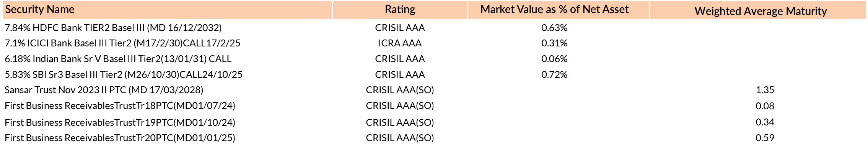Click the 6.18% Indian Bank Sr V entry
This screenshot has height=150, width=868.
tap(118, 59)
